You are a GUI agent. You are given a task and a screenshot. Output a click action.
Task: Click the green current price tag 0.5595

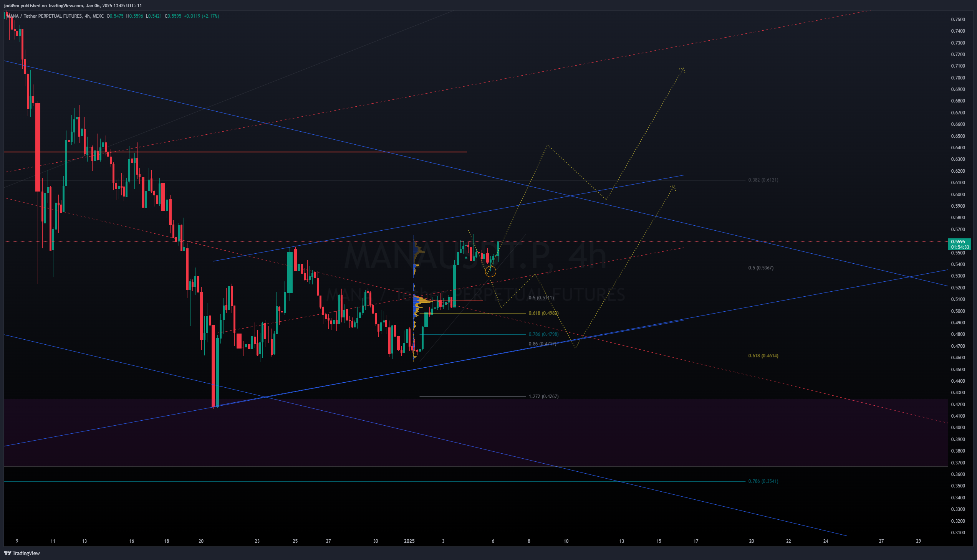click(959, 241)
